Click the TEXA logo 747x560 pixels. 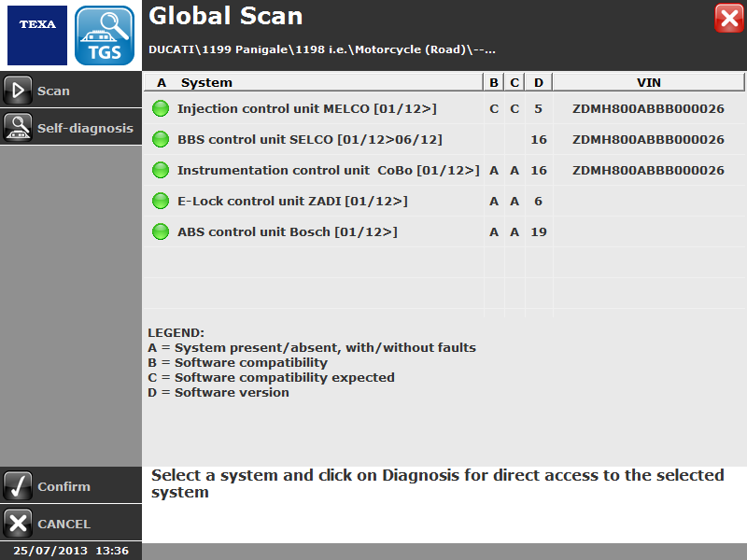tap(37, 35)
